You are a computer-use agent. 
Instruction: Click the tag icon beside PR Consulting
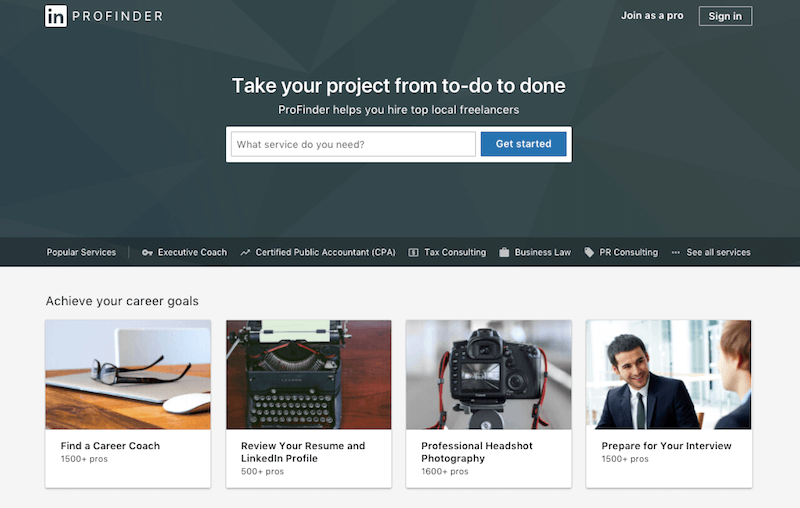coord(589,252)
